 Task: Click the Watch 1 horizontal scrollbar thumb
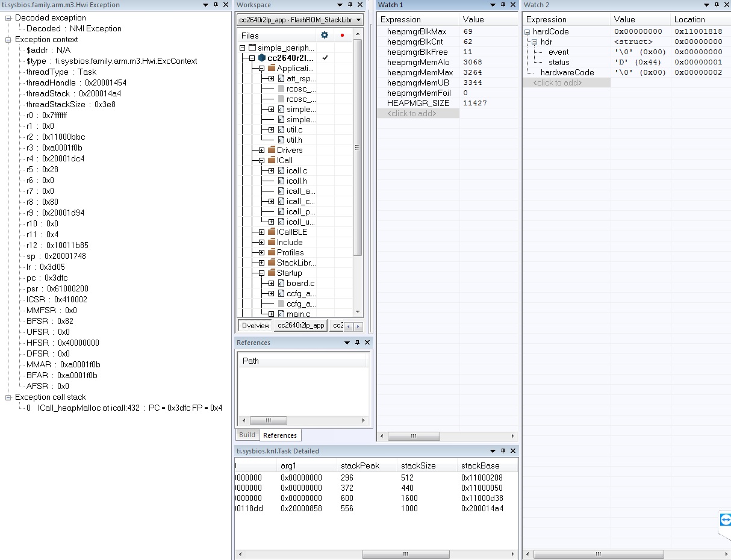(412, 436)
